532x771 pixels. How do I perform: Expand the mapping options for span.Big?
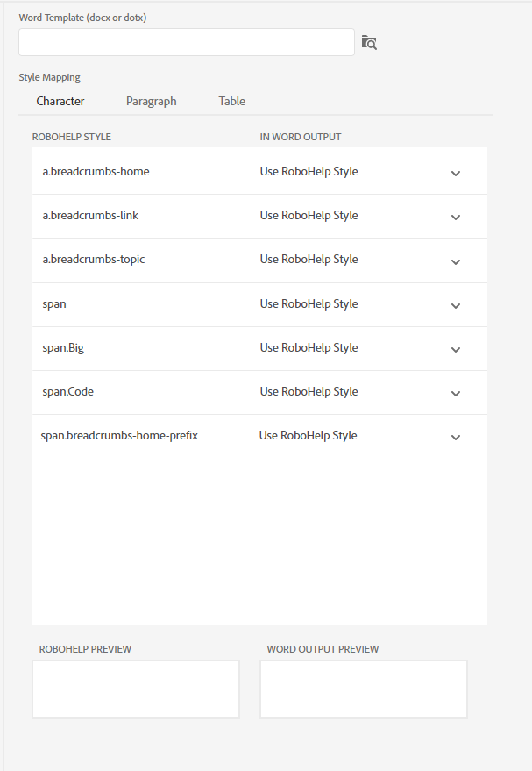point(456,349)
